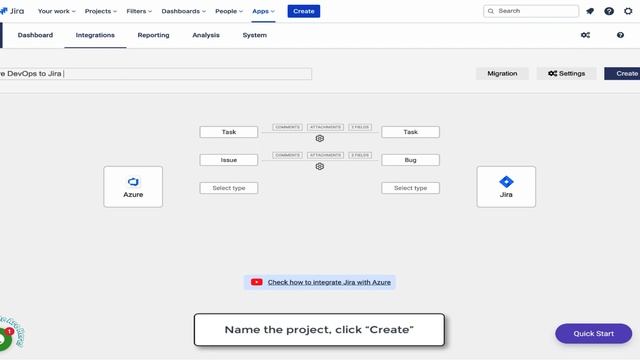Viewport: 640px width, 360px height.
Task: Click ATTACHMENTS tag on the Task mapping
Action: click(x=325, y=127)
